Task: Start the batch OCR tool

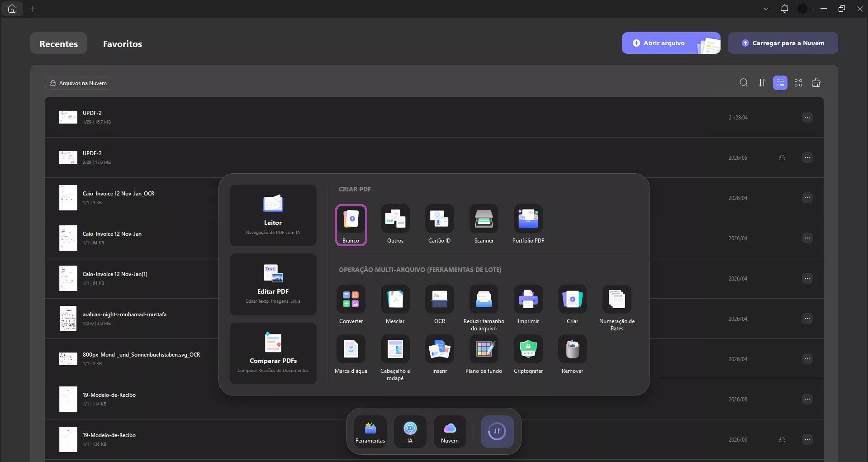Action: pos(440,305)
